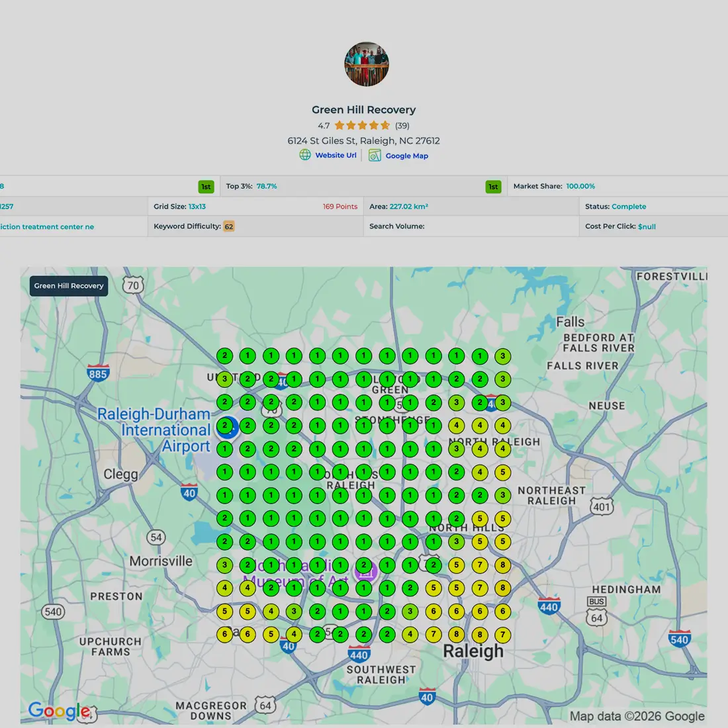Click I-40 shield below Southwest Raleigh
Screen dimensions: 728x728
[x=427, y=696]
